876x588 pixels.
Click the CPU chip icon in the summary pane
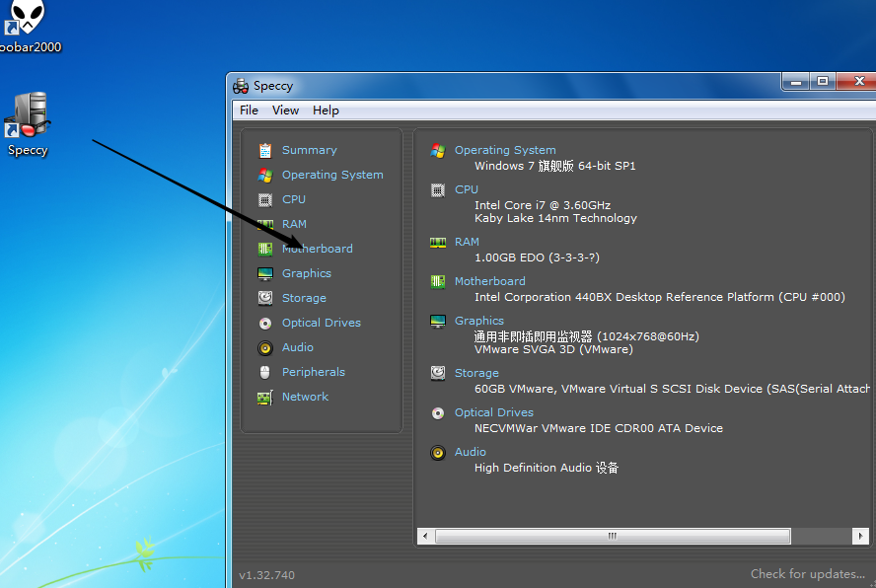point(438,190)
